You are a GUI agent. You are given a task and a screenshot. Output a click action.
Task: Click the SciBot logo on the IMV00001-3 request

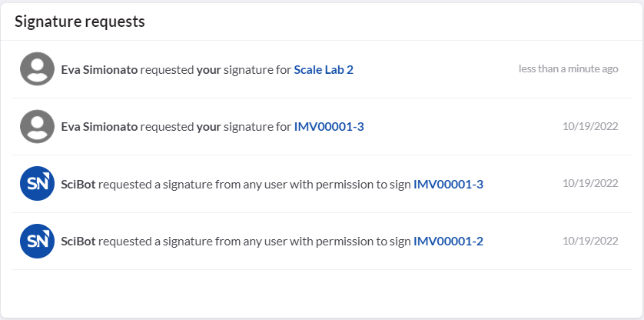37,184
